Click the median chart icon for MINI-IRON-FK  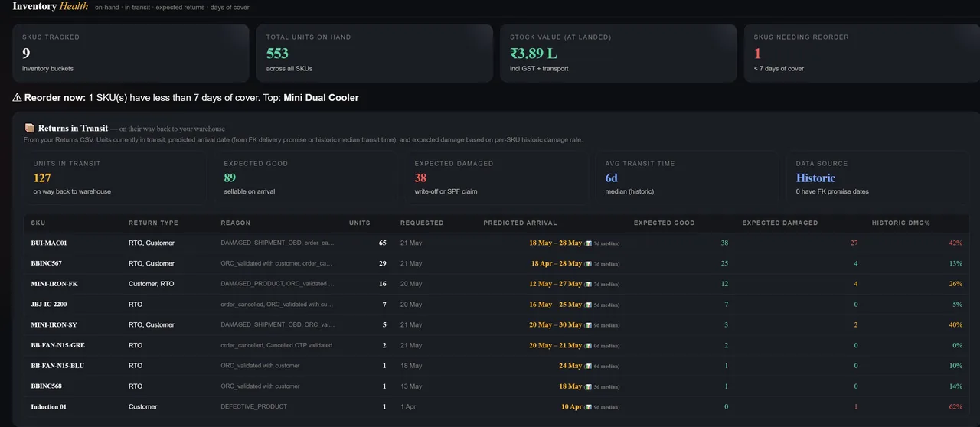(589, 285)
